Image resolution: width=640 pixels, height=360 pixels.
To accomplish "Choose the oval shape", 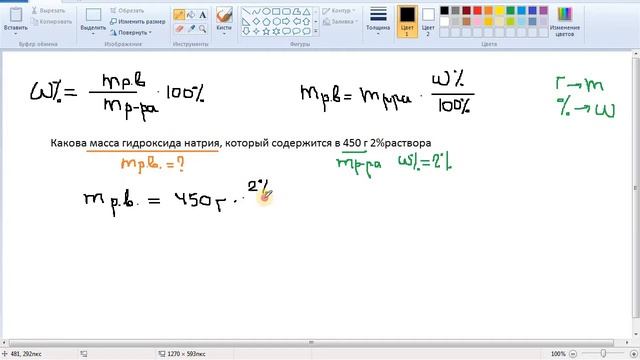I will pos(266,11).
